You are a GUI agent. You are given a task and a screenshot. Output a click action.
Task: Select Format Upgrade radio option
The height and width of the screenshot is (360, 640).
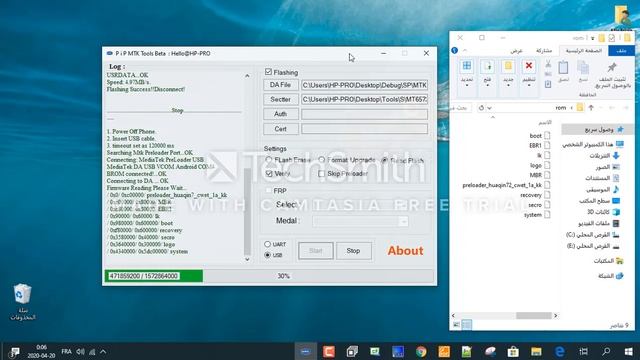322,160
